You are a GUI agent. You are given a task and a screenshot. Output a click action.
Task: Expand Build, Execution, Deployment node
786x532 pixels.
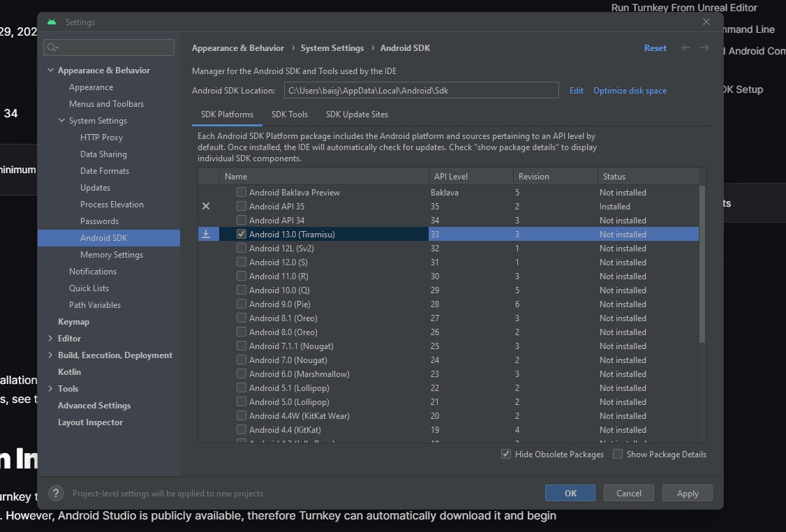click(x=51, y=355)
